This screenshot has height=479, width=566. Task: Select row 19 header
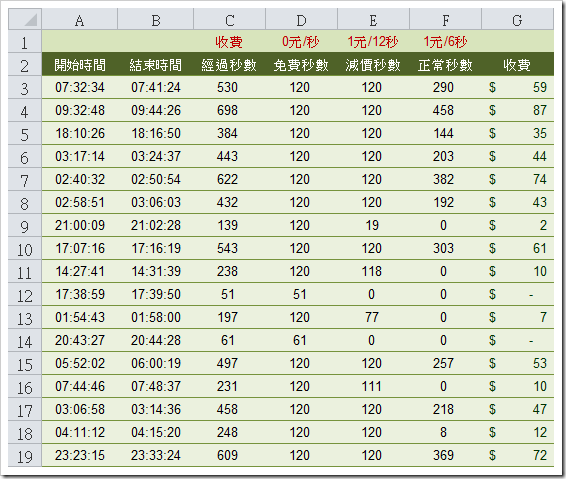click(25, 456)
